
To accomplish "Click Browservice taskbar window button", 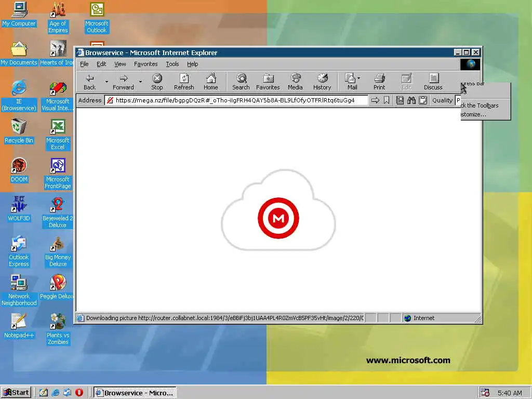I will (x=135, y=393).
